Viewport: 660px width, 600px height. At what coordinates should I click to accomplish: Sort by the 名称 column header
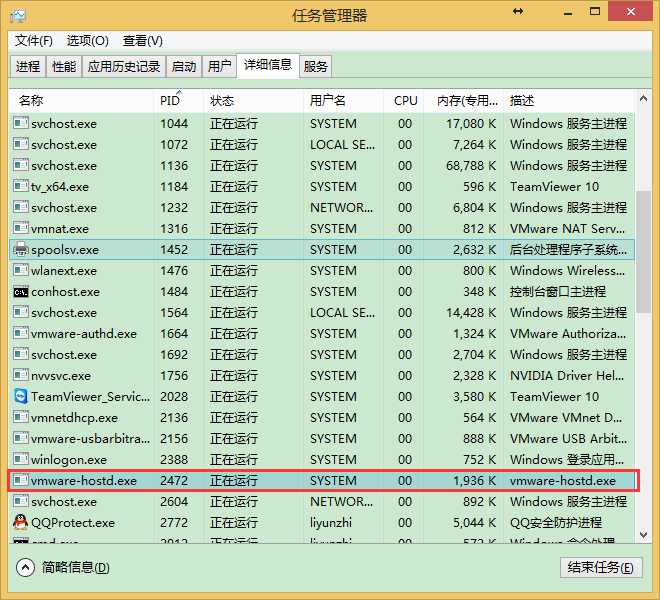coord(81,101)
